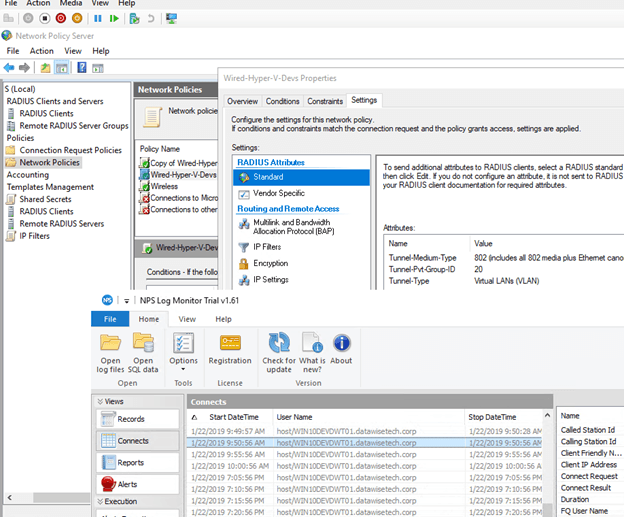
Task: Click the orange Save state icon
Action: (77, 18)
